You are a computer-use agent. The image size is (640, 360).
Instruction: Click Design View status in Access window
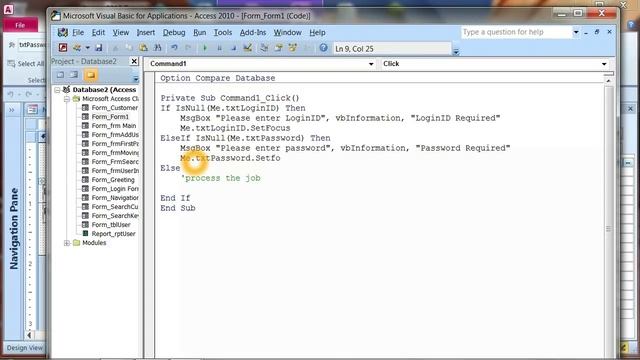pos(24,348)
